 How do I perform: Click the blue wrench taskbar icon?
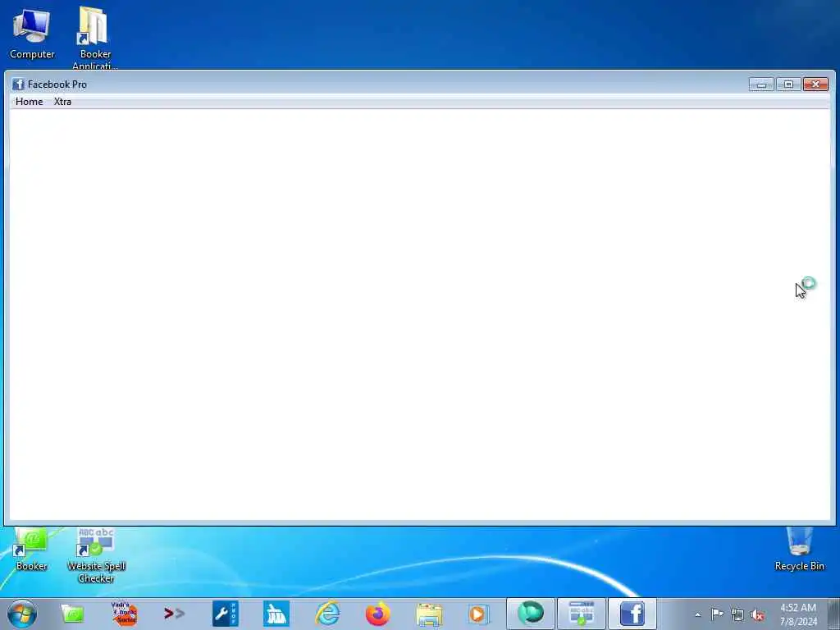pyautogui.click(x=225, y=614)
